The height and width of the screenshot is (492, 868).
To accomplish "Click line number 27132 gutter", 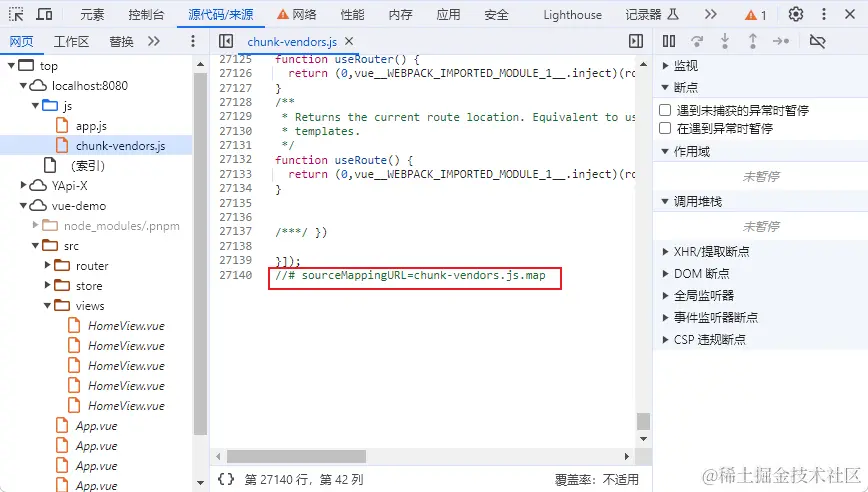I will point(235,159).
